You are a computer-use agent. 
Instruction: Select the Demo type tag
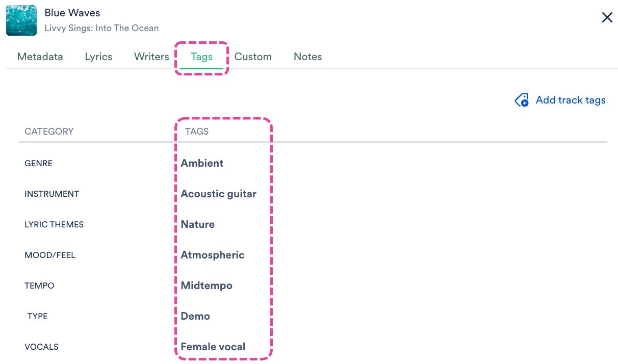[195, 316]
